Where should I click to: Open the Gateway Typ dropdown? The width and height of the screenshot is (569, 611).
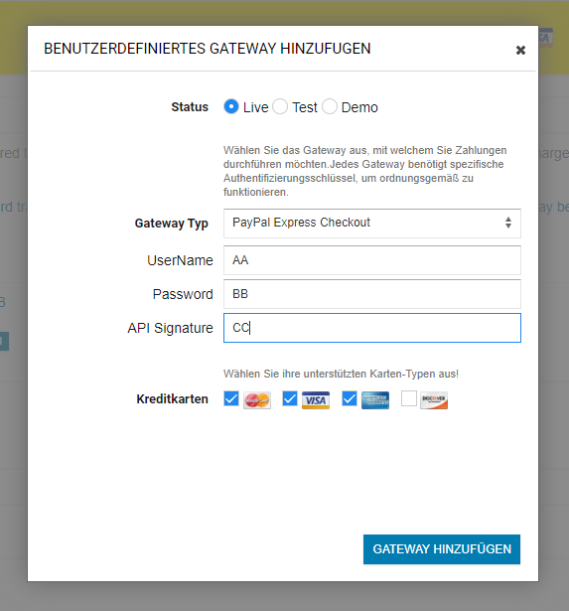(372, 223)
